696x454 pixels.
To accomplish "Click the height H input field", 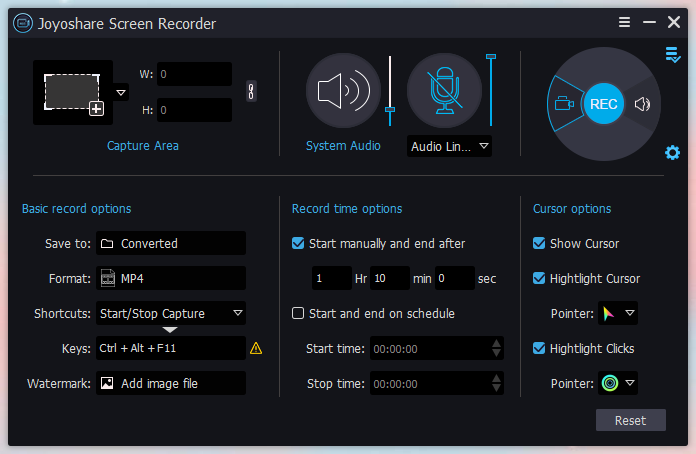I will click(x=194, y=110).
